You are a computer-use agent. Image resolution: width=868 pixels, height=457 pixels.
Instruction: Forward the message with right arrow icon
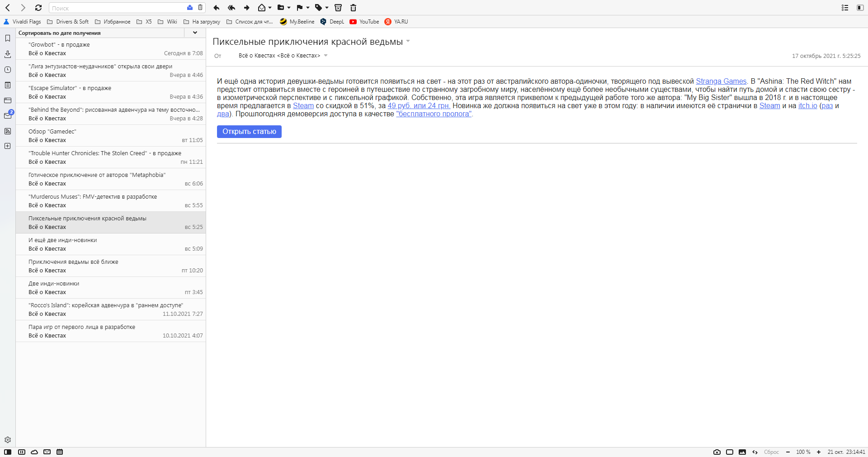click(247, 8)
